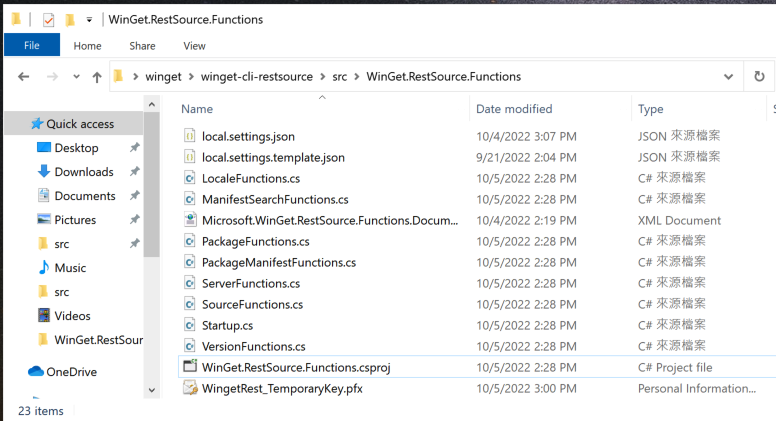Screen dimensions: 776x421
Task: Click the pin icon next to Pictures
Action: click(x=135, y=219)
